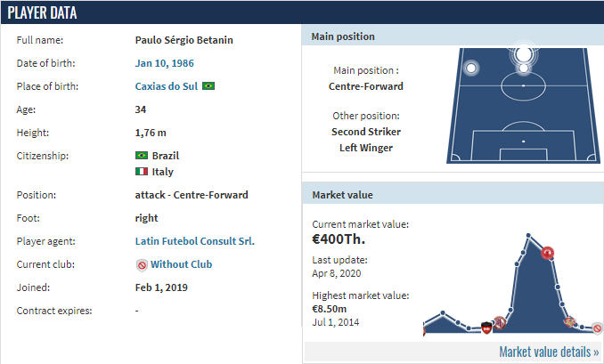Select the Centre-Forward marker on pitch
The width and height of the screenshot is (604, 364).
coord(524,54)
